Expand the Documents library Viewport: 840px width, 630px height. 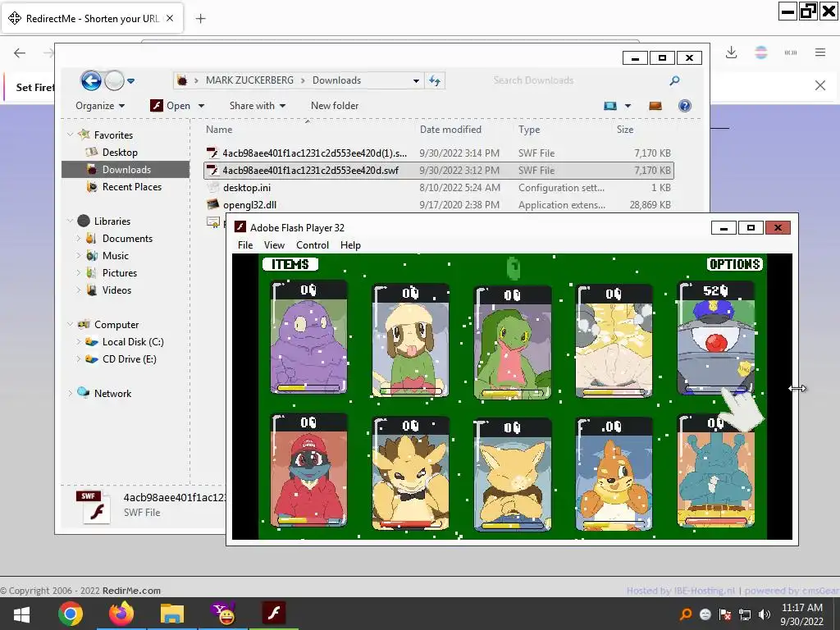pyautogui.click(x=79, y=238)
